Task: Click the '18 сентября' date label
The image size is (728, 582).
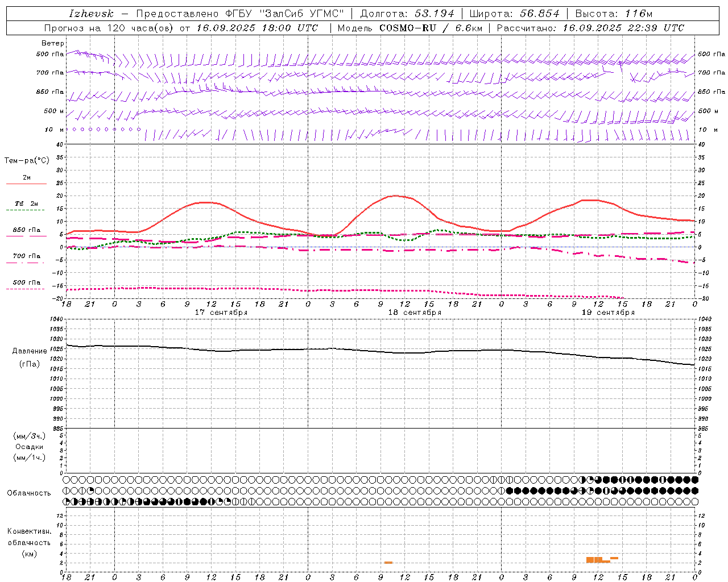Action: (415, 313)
